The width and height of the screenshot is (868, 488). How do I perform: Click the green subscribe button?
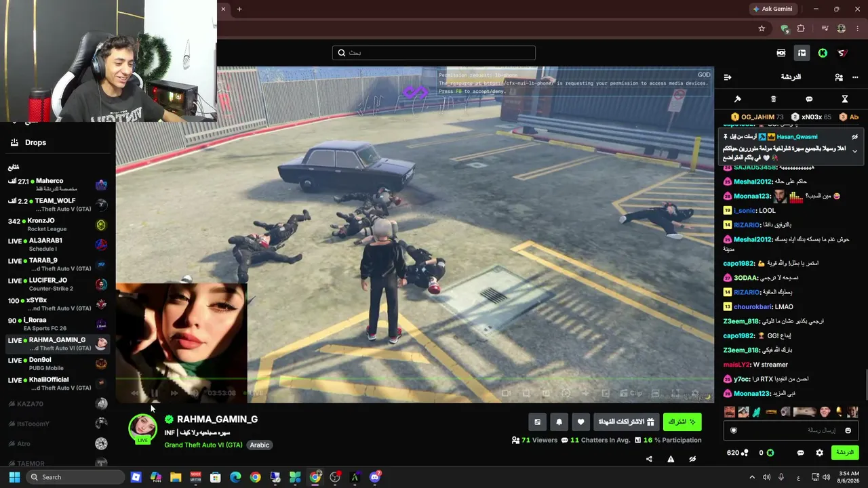tap(682, 422)
